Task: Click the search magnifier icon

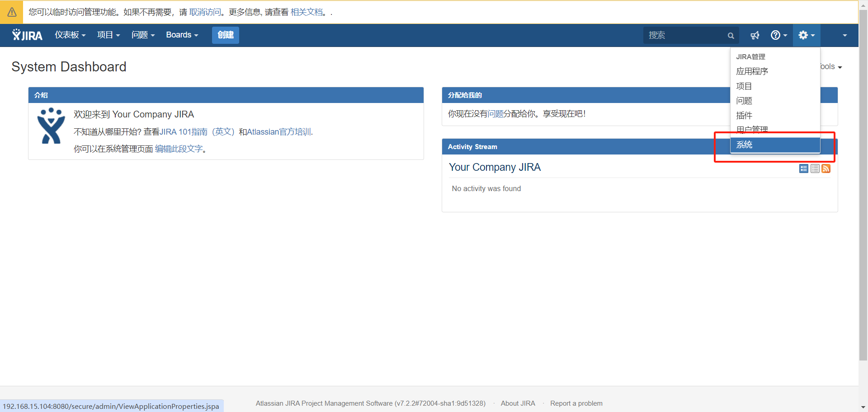Action: tap(731, 36)
